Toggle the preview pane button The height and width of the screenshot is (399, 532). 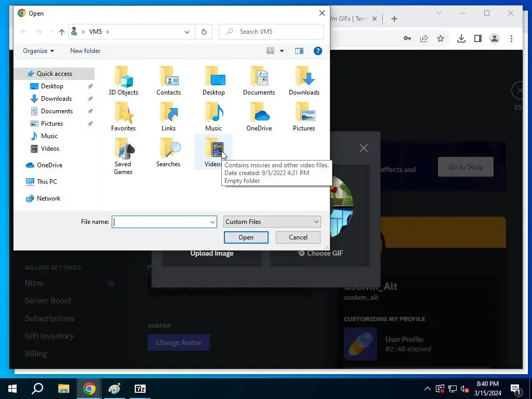click(299, 51)
